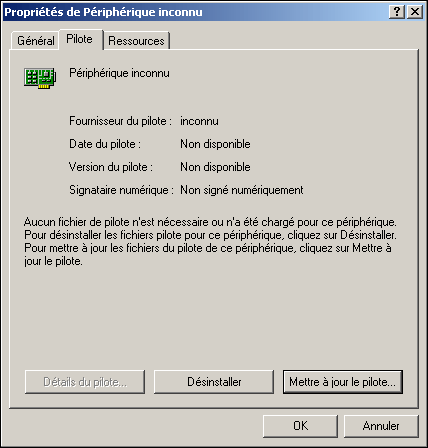Click the greyed Détails du pilote button
This screenshot has width=428, height=448.
click(85, 382)
